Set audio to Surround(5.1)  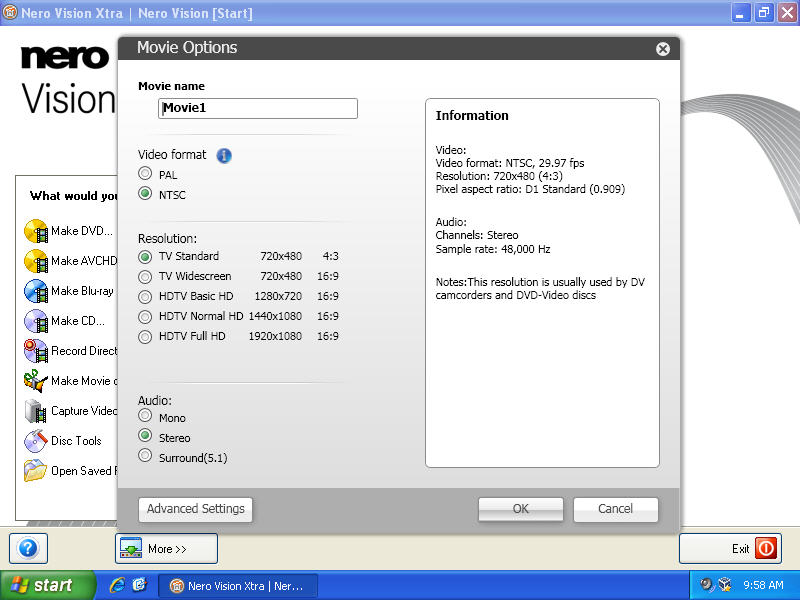pos(145,456)
